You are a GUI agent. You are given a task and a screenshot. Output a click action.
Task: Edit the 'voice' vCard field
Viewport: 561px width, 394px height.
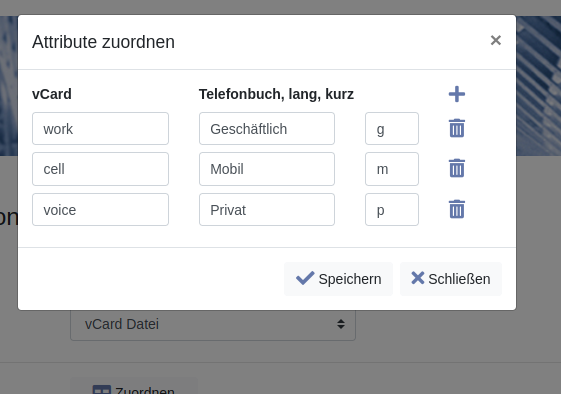100,210
